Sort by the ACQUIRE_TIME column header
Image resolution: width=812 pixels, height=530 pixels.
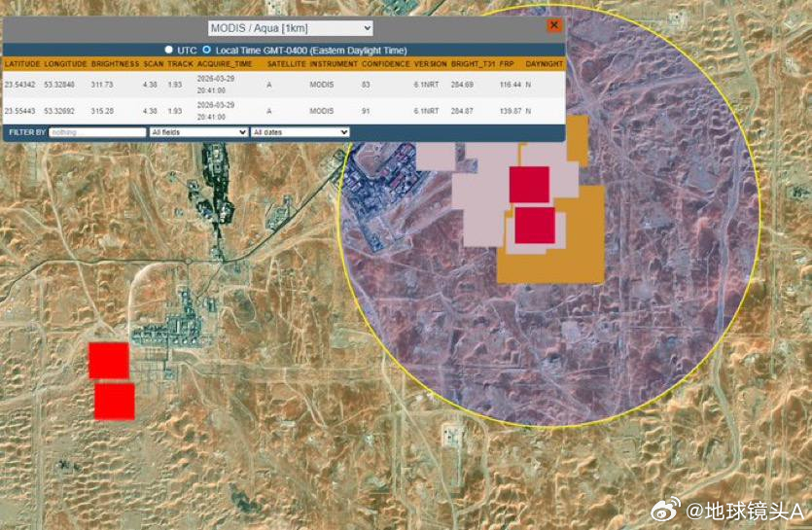click(x=225, y=64)
